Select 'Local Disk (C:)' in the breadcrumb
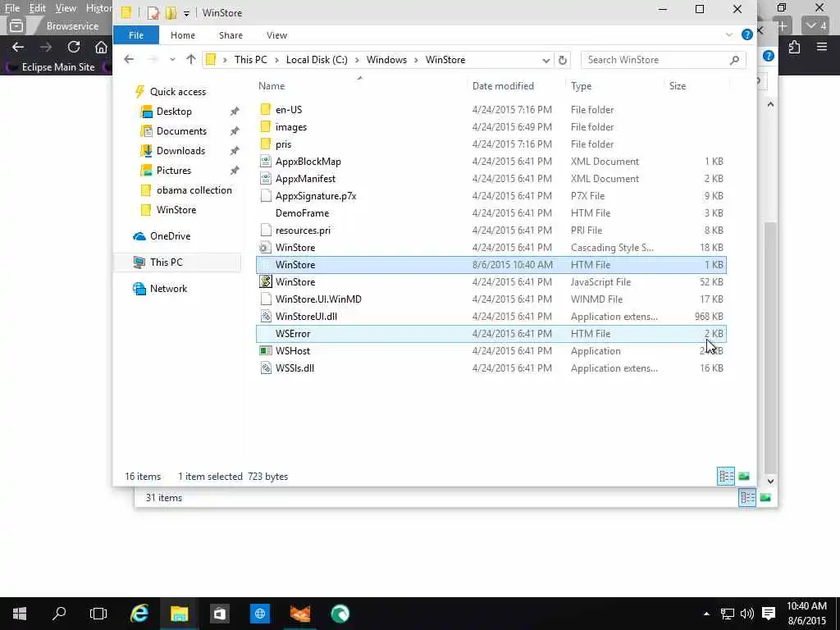Viewport: 840px width, 630px height. click(317, 60)
